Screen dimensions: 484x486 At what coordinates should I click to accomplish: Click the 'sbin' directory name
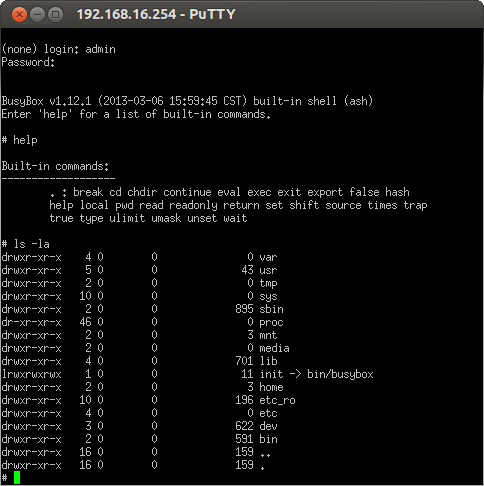click(x=271, y=309)
